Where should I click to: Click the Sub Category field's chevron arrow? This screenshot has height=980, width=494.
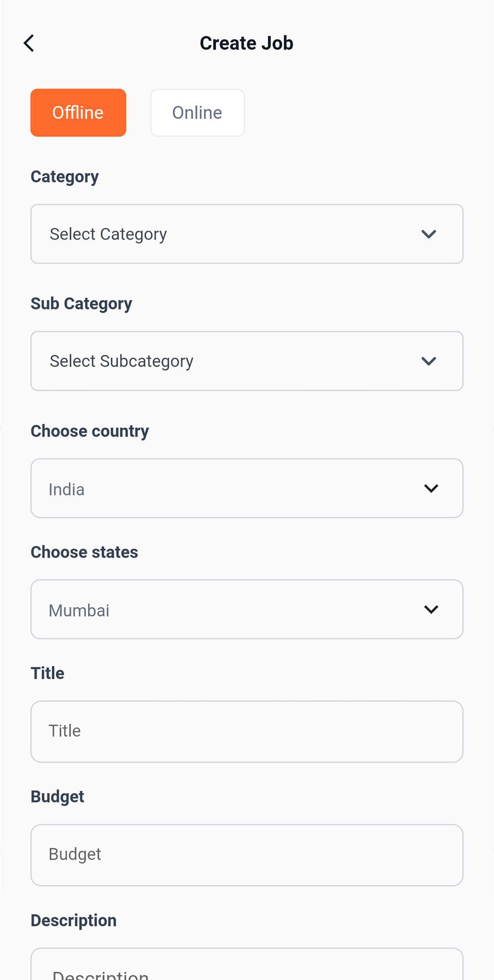point(429,362)
